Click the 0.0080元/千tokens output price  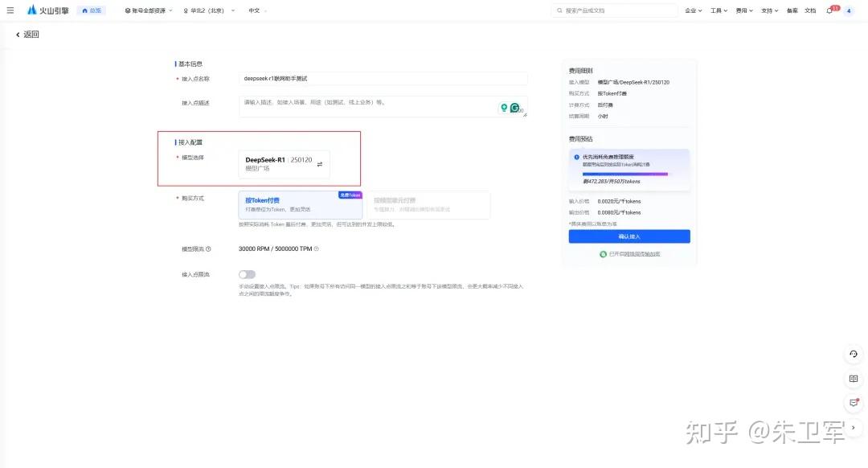(x=619, y=212)
